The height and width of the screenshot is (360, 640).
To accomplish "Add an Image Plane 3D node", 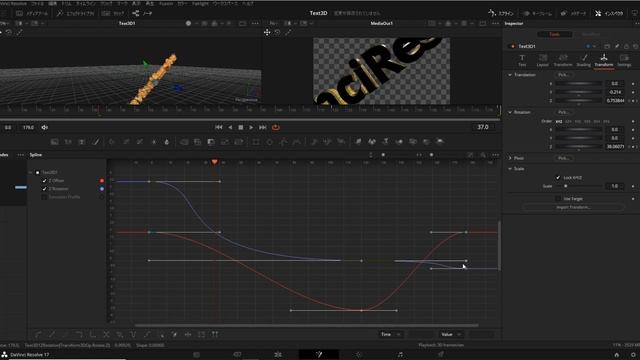I will (x=358, y=142).
